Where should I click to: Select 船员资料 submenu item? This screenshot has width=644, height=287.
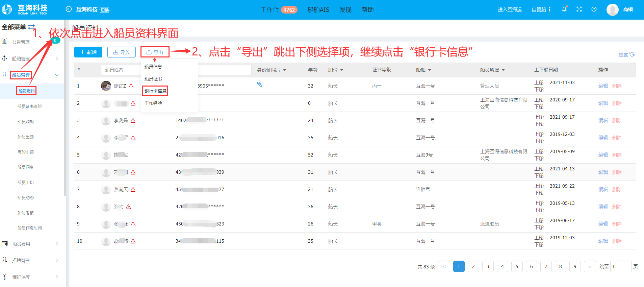26,91
